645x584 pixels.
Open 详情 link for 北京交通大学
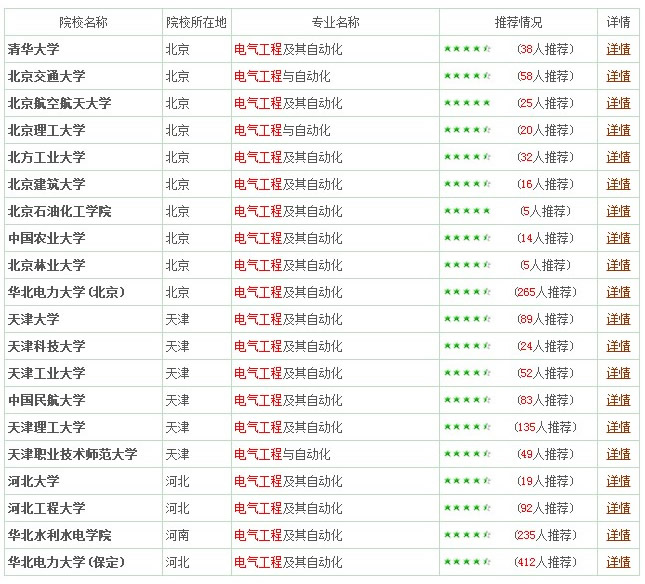pos(618,76)
